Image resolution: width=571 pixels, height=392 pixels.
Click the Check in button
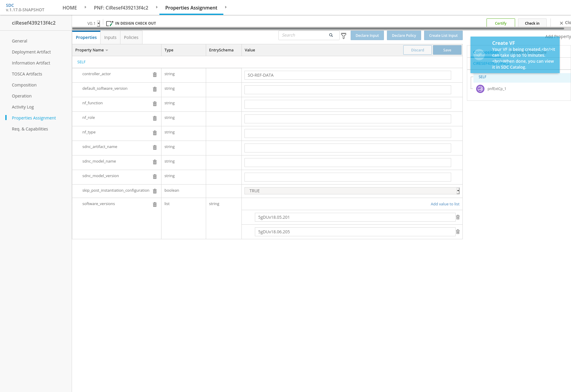(x=532, y=23)
